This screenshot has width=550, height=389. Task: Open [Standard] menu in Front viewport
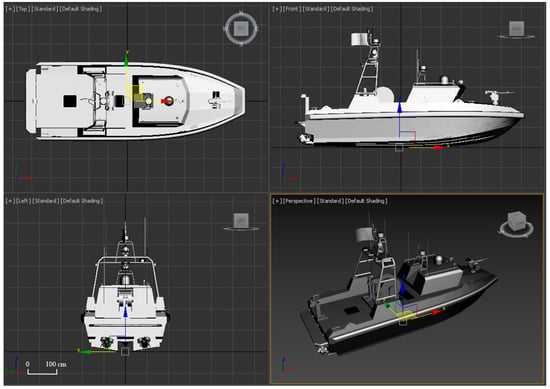click(x=316, y=9)
